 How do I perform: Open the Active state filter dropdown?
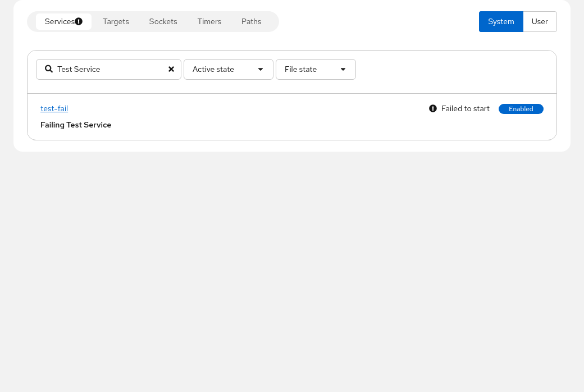[x=229, y=69]
